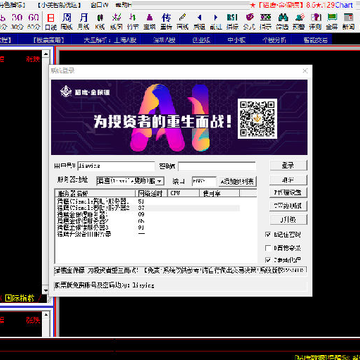Open the 窗口(W) menu
The height and width of the screenshot is (360, 360).
[99, 5]
